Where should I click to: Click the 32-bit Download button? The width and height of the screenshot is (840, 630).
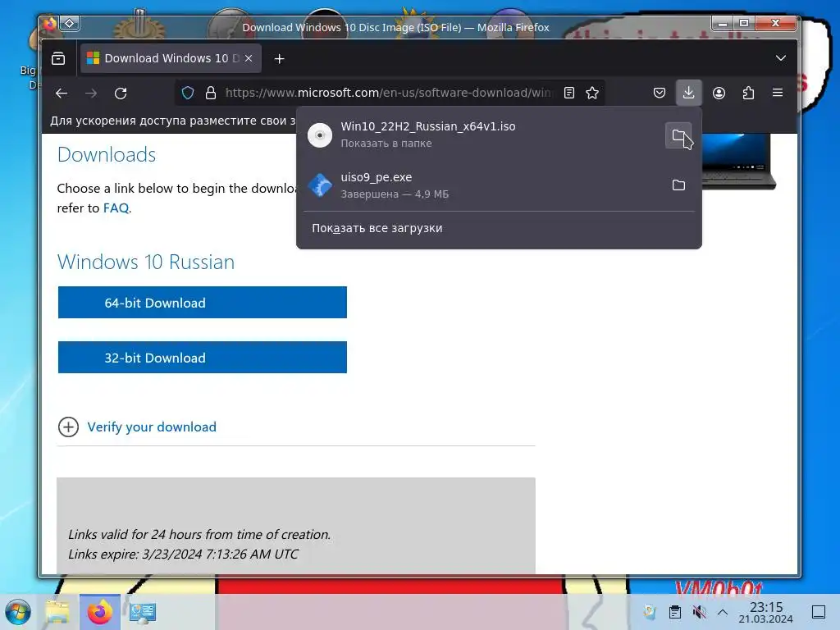[203, 358]
